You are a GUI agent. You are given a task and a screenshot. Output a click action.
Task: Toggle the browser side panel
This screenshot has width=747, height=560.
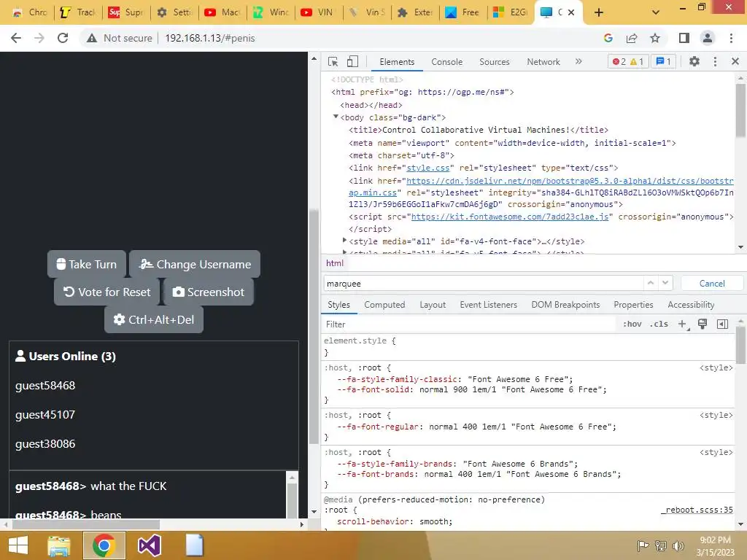pos(684,38)
